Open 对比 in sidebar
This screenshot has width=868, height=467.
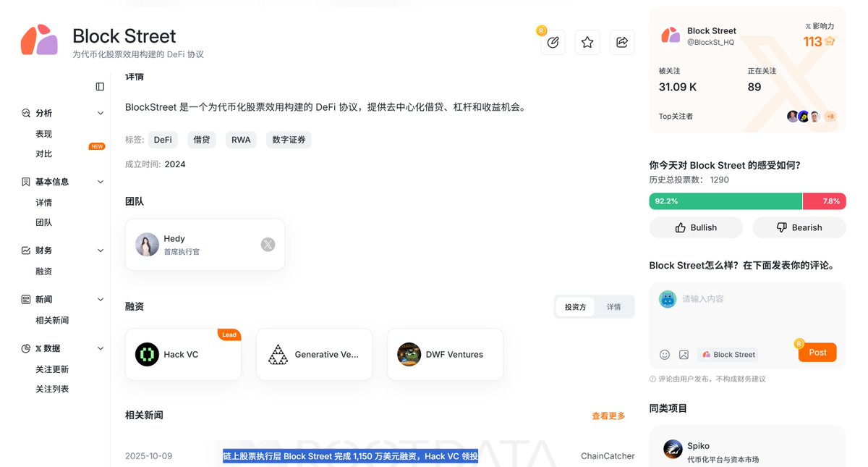coord(44,153)
